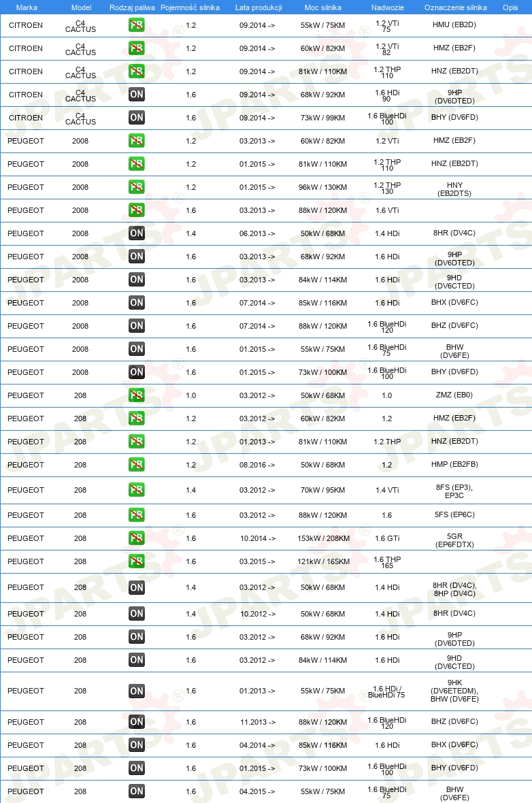Viewport: 532px width, 803px height.
Task: Select the ON icon in the 04.2015 Peugeot 208 row
Action: [x=136, y=791]
